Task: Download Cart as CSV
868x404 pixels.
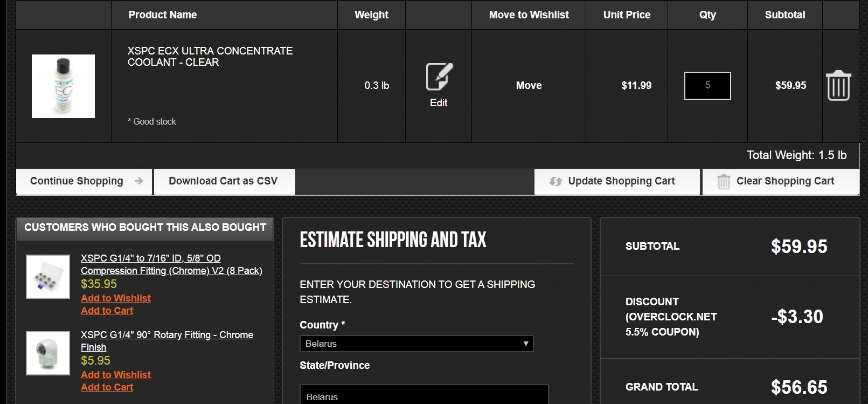Action: [x=224, y=181]
